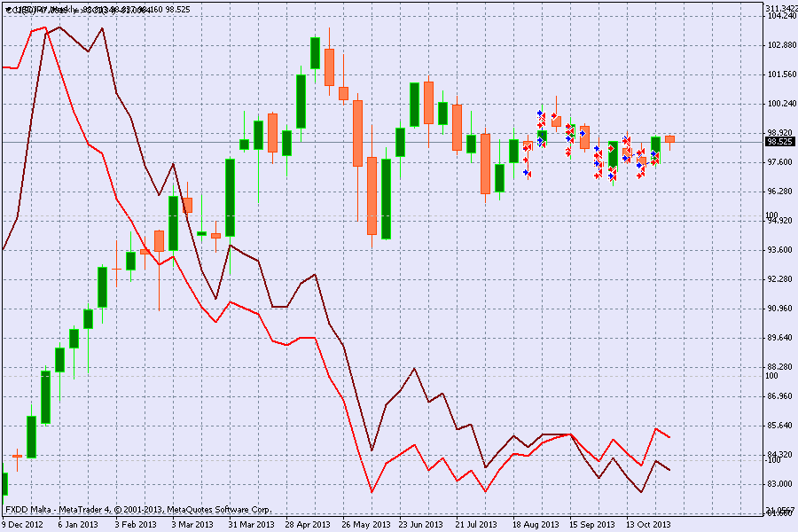The height and width of the screenshot is (532, 798).
Task: Click the 90.960 price axis value
Action: coord(778,309)
